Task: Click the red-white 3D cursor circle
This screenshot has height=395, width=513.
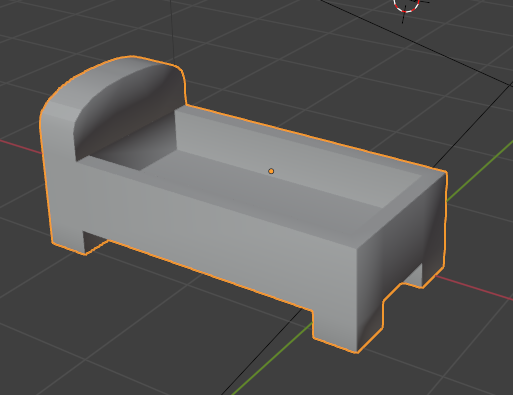Action: tap(406, 4)
